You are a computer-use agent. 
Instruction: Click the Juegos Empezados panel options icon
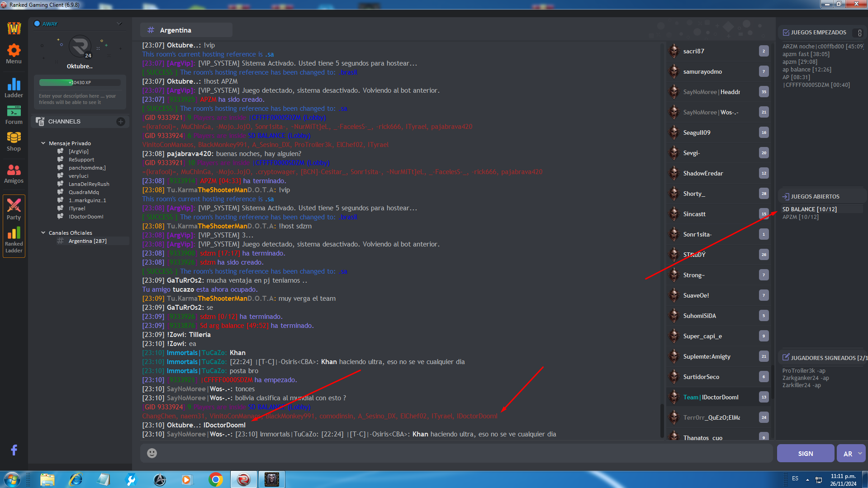859,33
